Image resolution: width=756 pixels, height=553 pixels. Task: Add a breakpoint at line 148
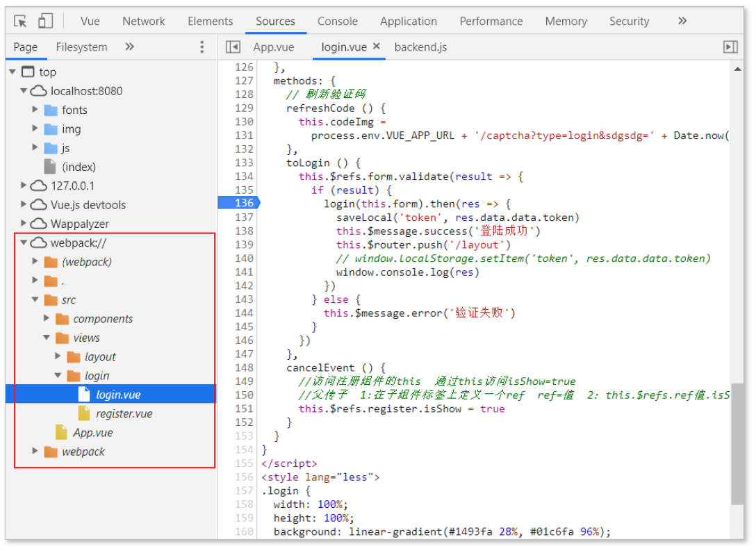pyautogui.click(x=244, y=368)
